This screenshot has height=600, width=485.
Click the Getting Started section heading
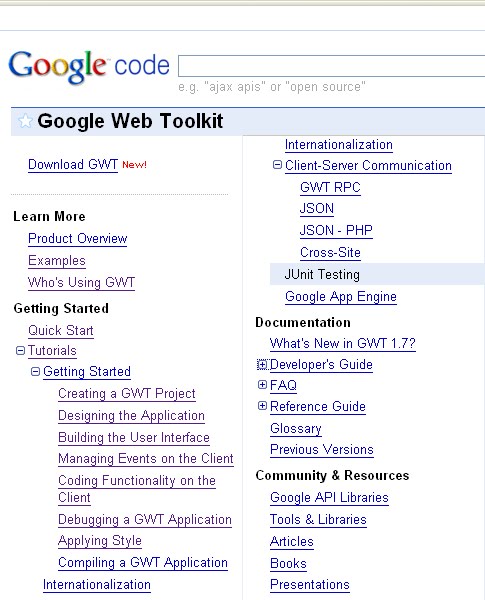61,308
